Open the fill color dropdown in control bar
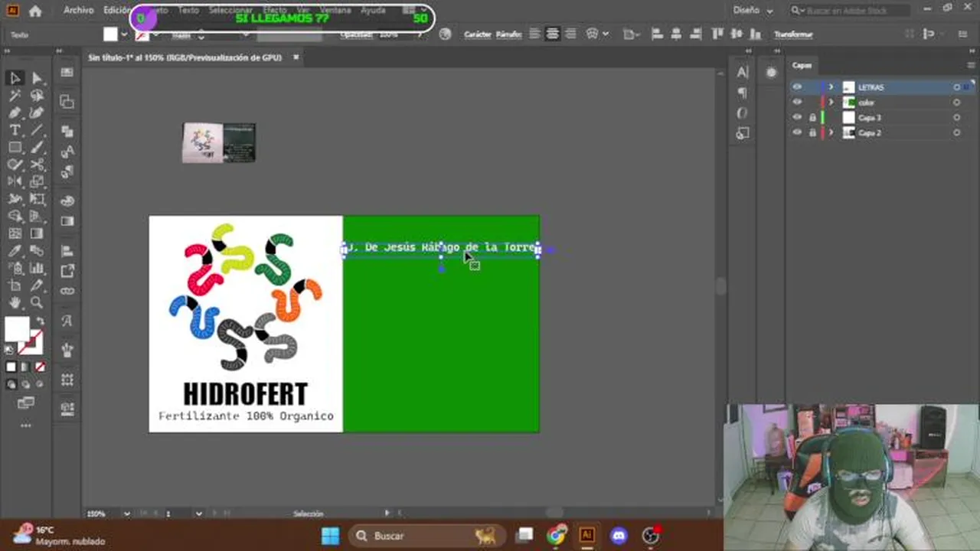The image size is (980, 551). click(124, 34)
